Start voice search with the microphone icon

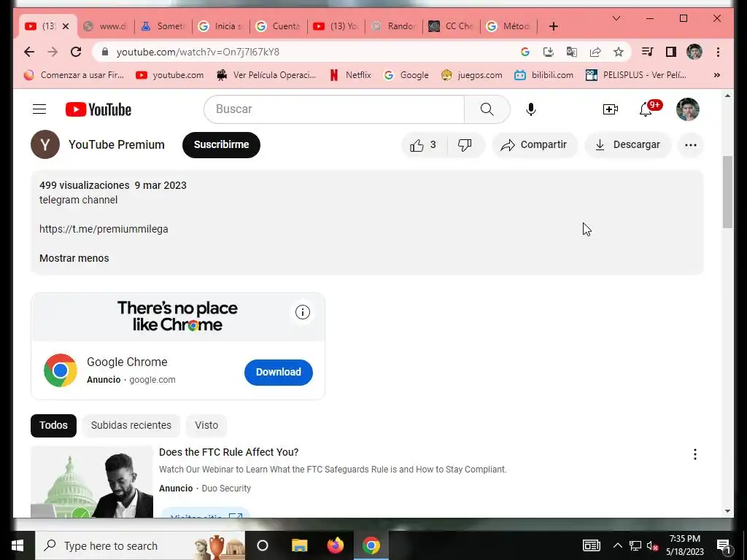tap(531, 109)
